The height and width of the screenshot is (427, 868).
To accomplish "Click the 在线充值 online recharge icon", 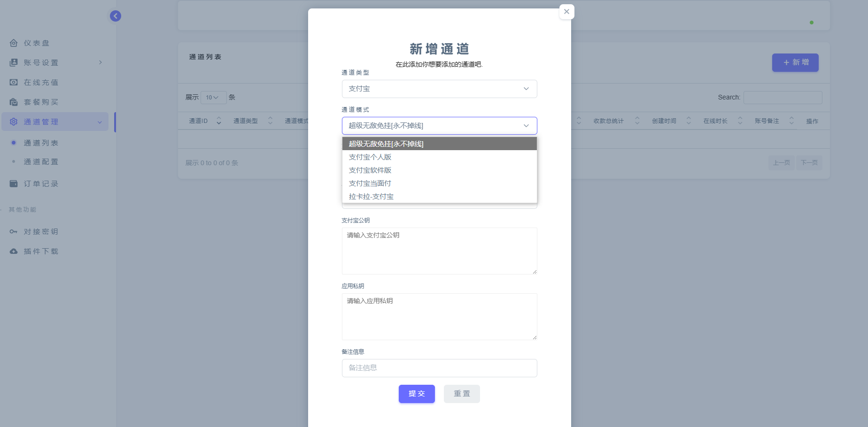I will (x=14, y=82).
